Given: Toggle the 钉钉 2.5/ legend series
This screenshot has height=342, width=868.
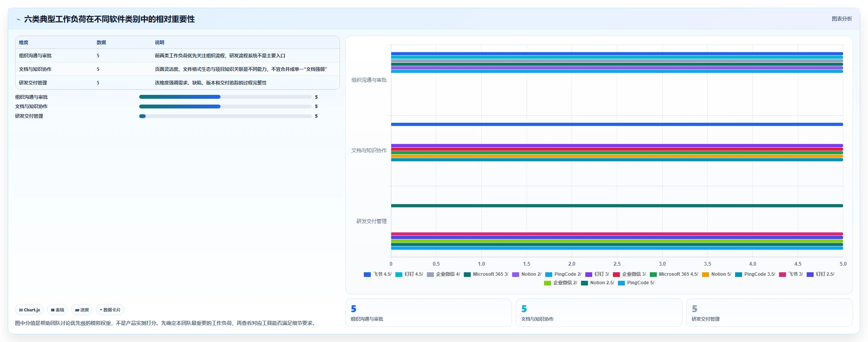Looking at the screenshot, I should (x=820, y=274).
